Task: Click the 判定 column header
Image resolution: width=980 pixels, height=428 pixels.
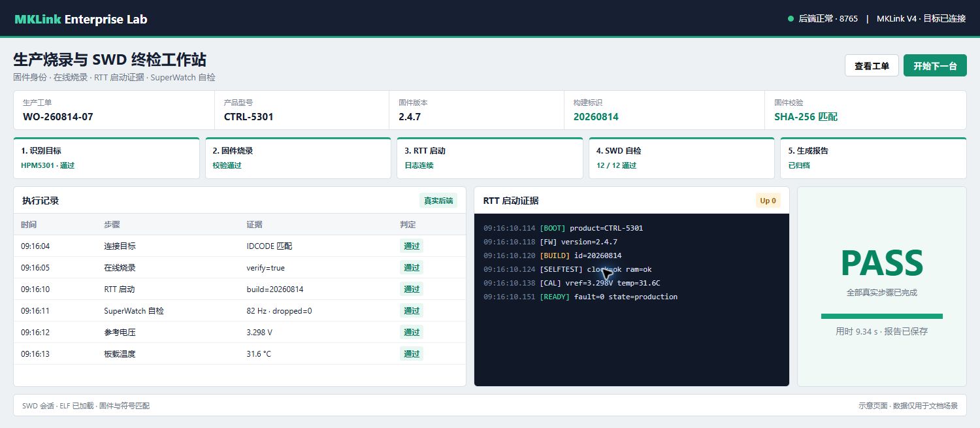Action: [408, 225]
